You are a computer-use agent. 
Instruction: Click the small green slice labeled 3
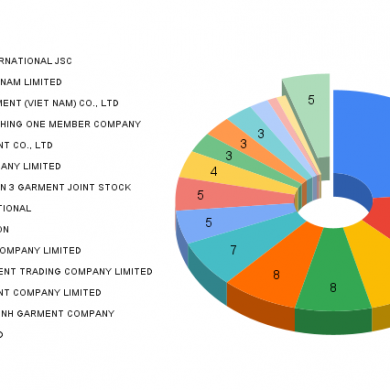click(x=233, y=157)
